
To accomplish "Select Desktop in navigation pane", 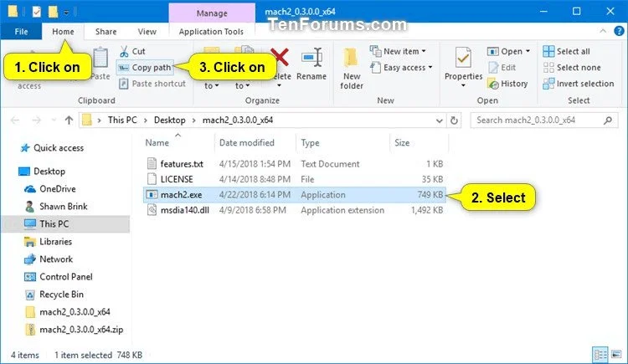I will tap(49, 172).
